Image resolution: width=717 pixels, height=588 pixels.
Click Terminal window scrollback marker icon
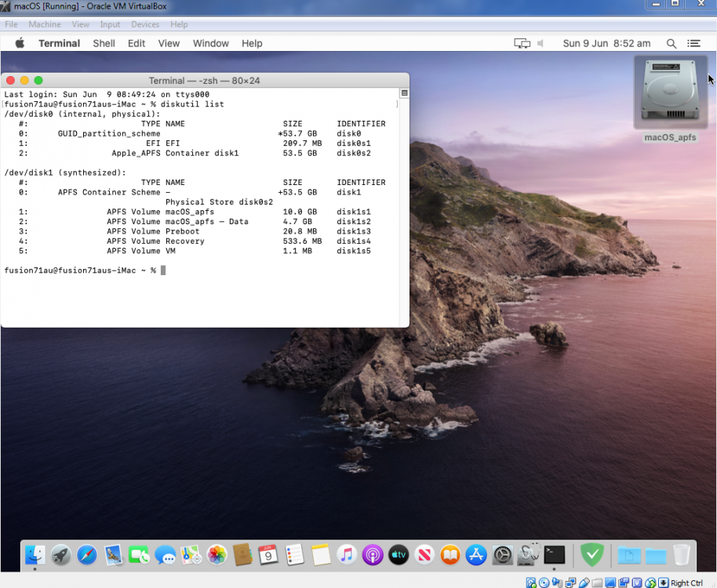pos(404,93)
